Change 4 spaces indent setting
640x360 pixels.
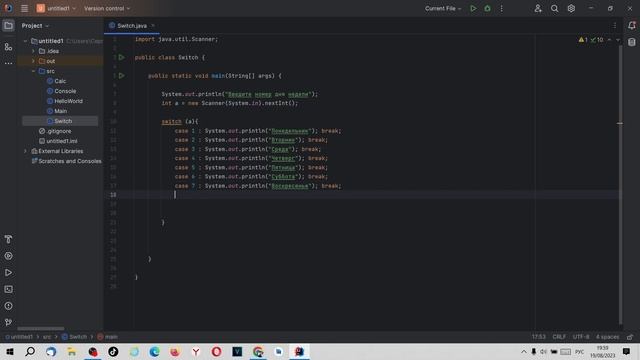(x=607, y=337)
